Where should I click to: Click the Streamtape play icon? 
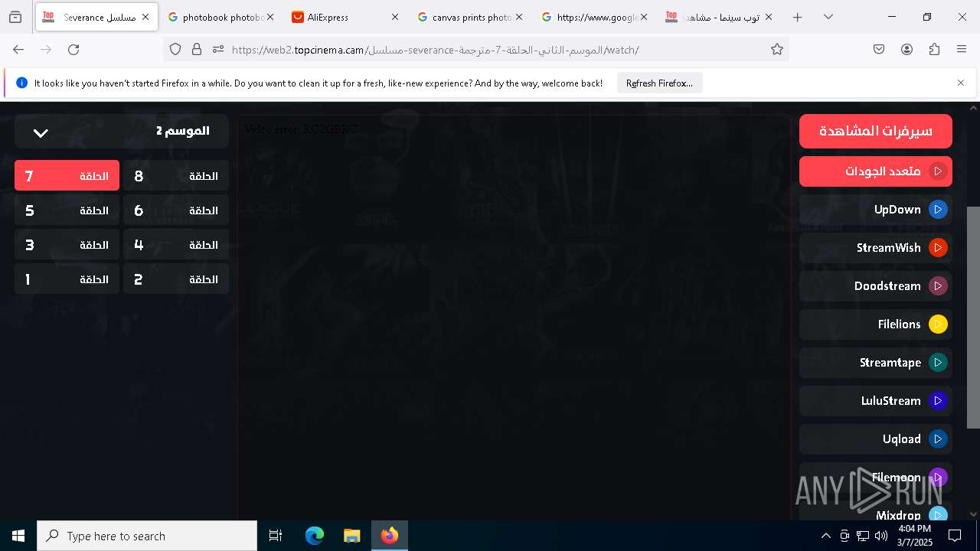point(938,363)
